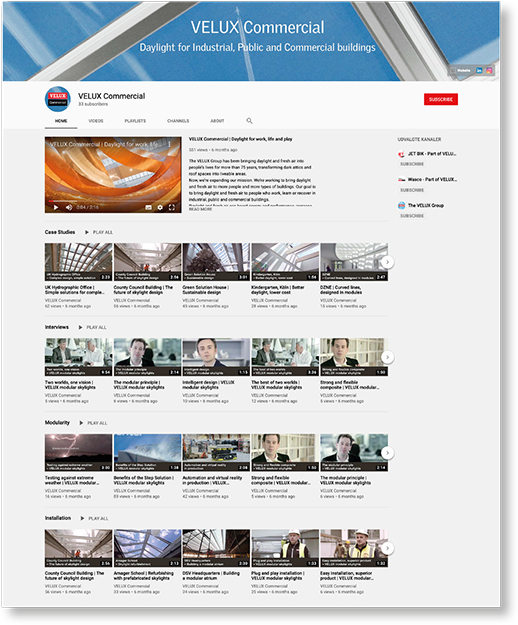Click 'The VELUX Group' channel name

(x=426, y=206)
